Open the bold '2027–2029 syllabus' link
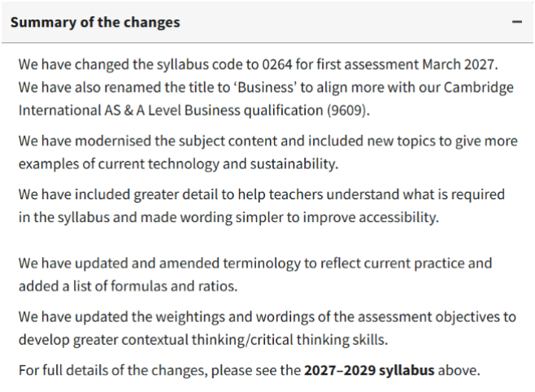Image resolution: width=535 pixels, height=392 pixels. [369, 370]
